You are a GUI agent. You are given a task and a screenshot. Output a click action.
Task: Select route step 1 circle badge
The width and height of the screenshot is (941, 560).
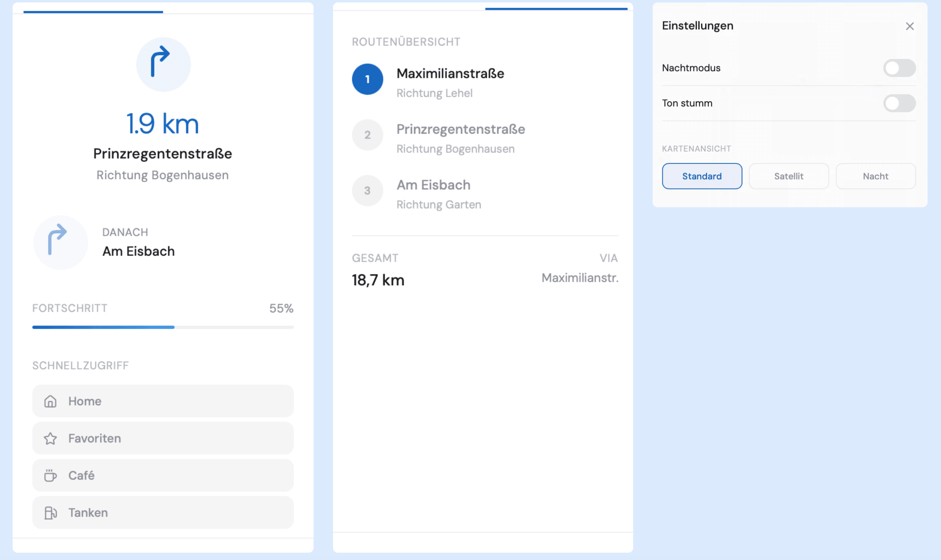coord(367,79)
